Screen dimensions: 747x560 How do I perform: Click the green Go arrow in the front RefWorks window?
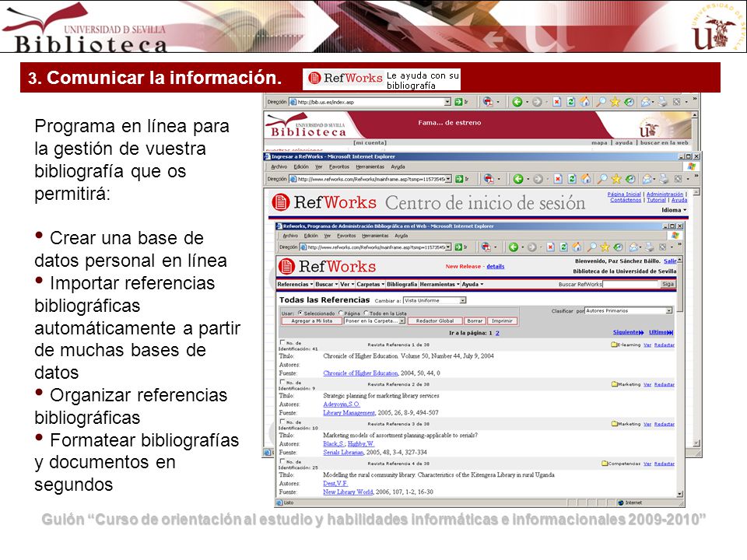[x=459, y=247]
